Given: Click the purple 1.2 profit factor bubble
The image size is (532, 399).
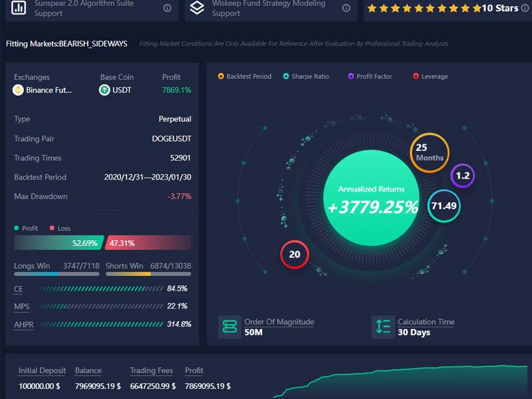Looking at the screenshot, I should (x=463, y=176).
